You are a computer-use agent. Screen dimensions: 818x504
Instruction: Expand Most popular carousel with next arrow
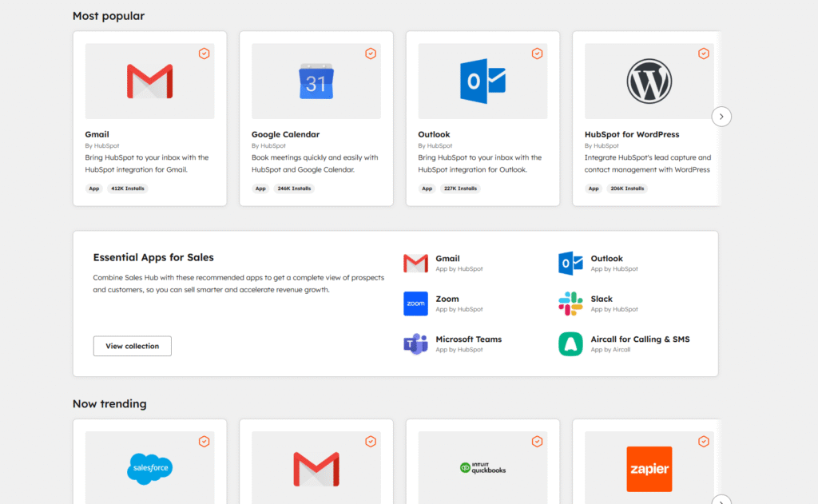click(721, 117)
